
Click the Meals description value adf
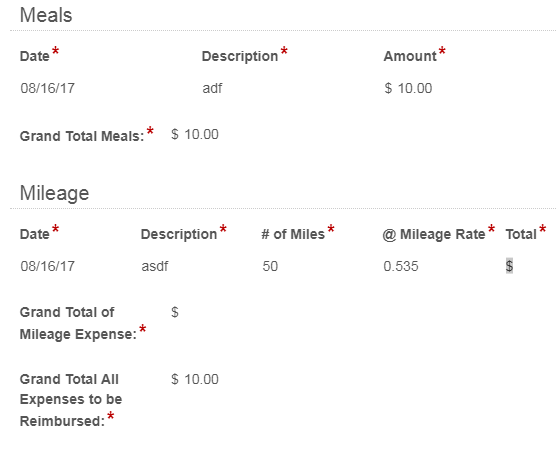click(x=212, y=88)
